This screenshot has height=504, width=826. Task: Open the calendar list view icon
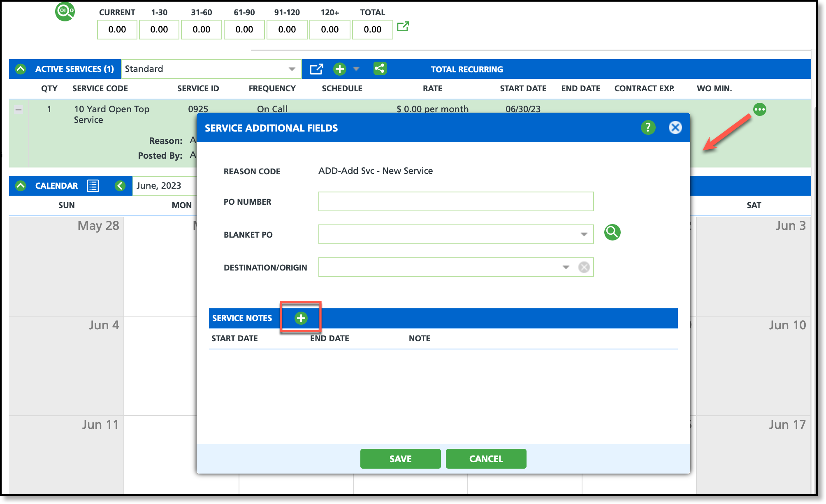pos(93,186)
